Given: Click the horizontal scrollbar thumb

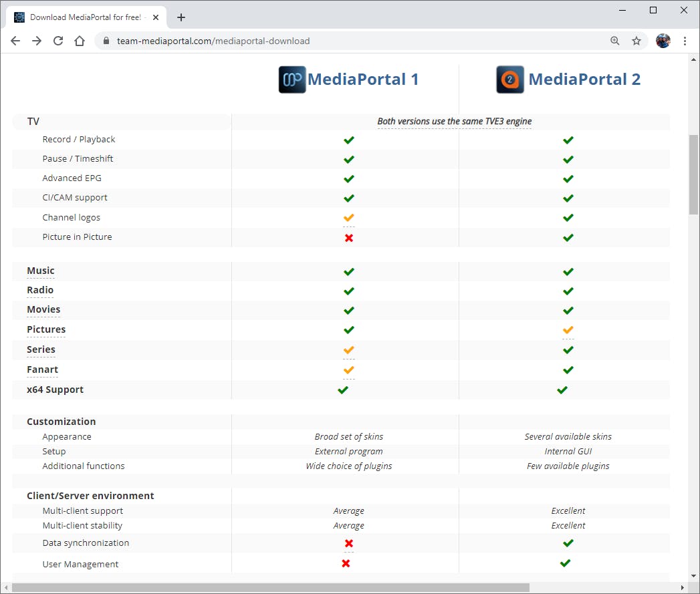Looking at the screenshot, I should pyautogui.click(x=271, y=588).
